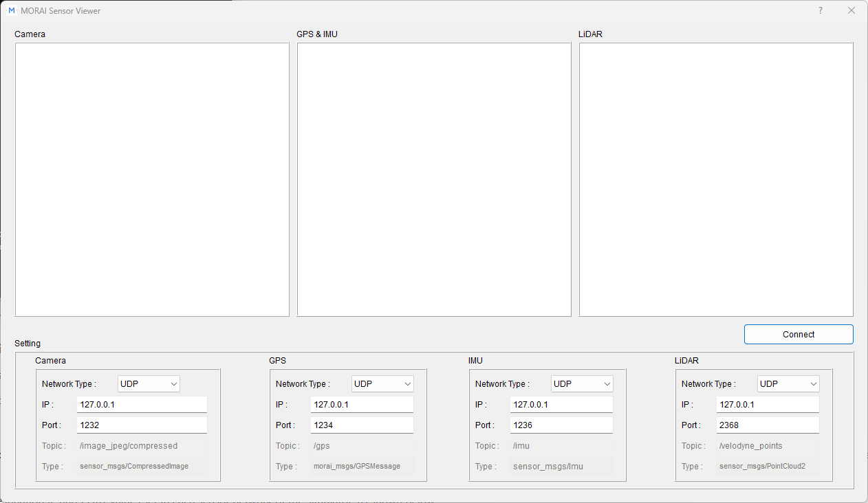This screenshot has height=503, width=868.
Task: Click the question mark help button
Action: [821, 10]
